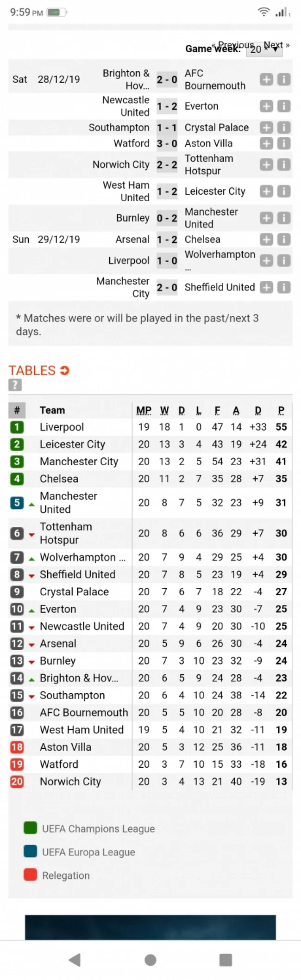Click the green UEFA Champions League swatch
This screenshot has width=301, height=980.
31,828
